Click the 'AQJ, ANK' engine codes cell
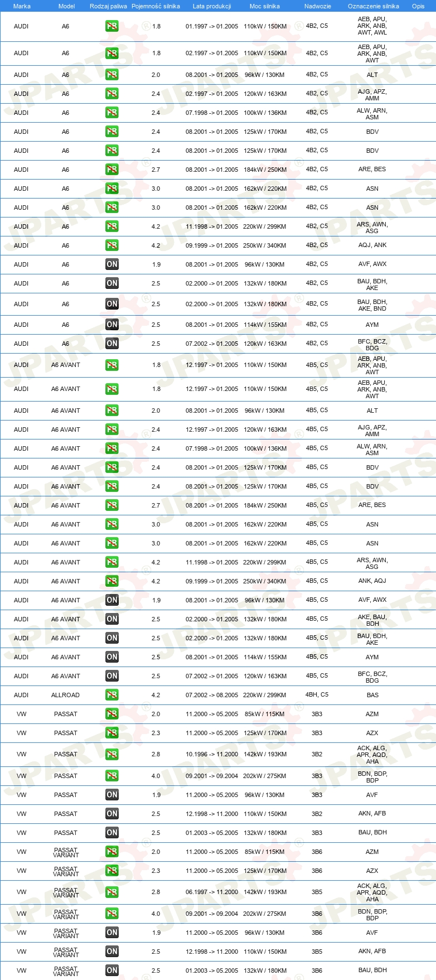This screenshot has height=980, width=436. point(372,245)
